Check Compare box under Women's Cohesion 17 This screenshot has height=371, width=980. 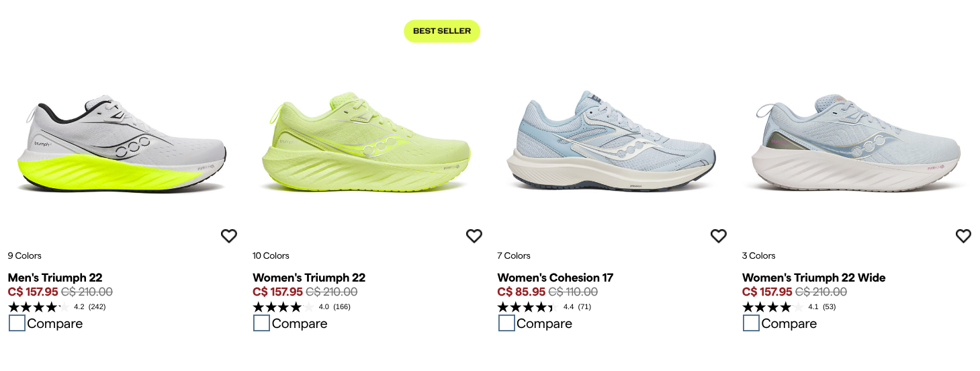pos(506,323)
